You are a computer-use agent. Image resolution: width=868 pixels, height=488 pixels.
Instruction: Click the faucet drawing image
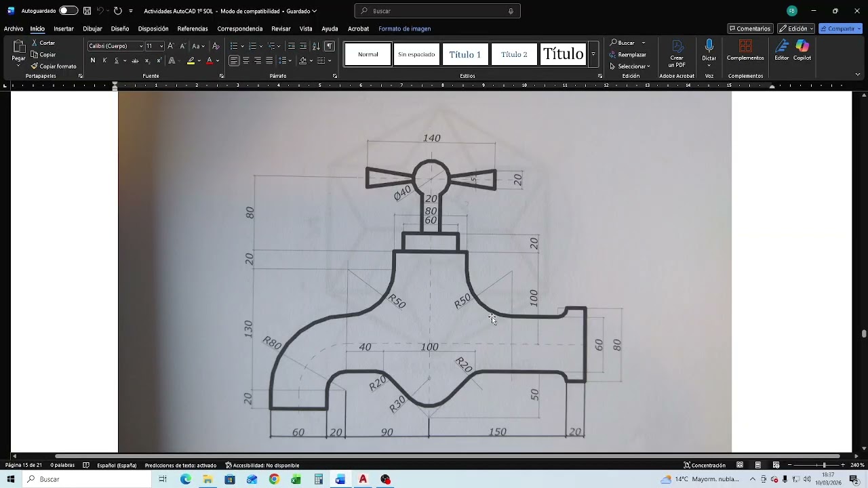[425, 271]
